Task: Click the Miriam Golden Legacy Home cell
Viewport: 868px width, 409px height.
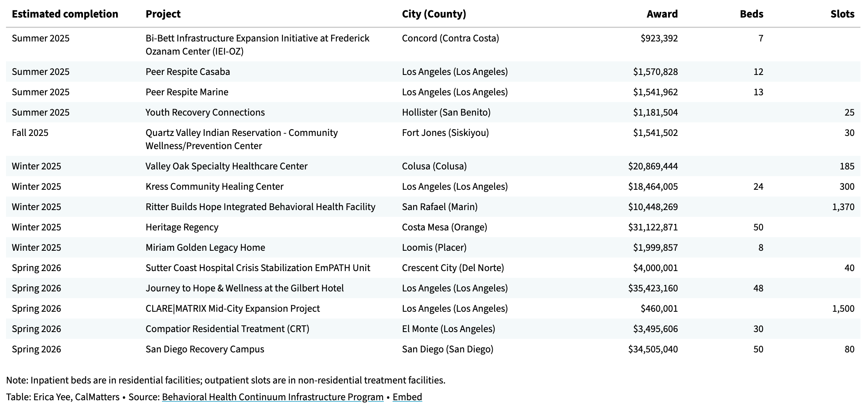Action: pos(205,248)
